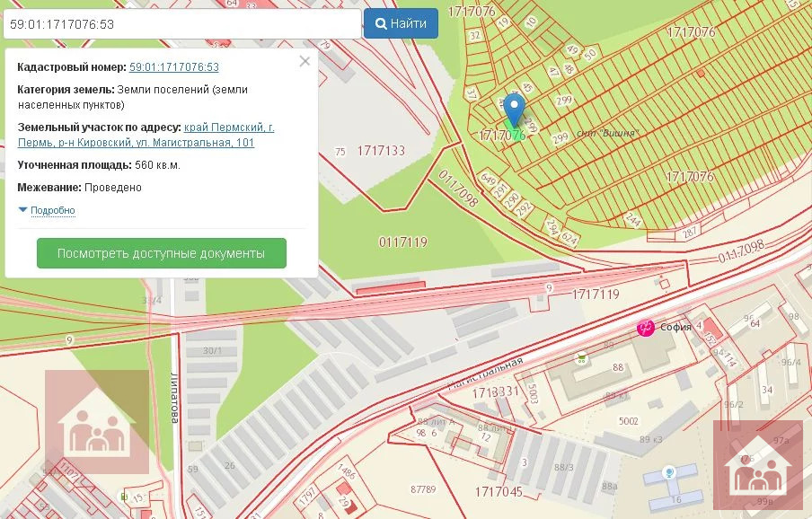Click the blue globe icon above building 16
This screenshot has width=812, height=519.
coord(668,472)
